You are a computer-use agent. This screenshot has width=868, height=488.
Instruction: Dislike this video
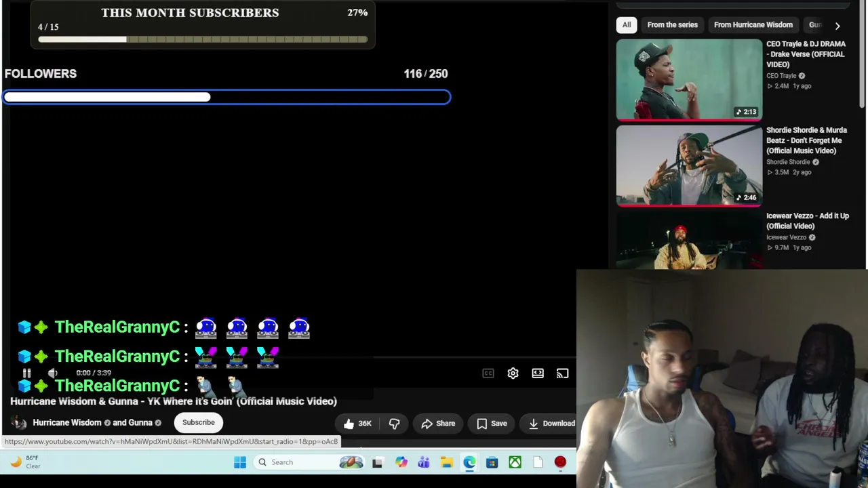(x=394, y=424)
